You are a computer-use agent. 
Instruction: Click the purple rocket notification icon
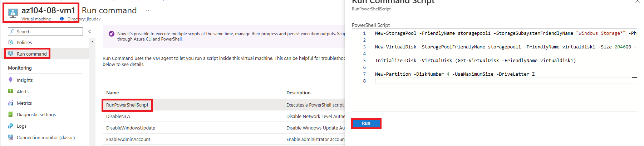coord(112,34)
